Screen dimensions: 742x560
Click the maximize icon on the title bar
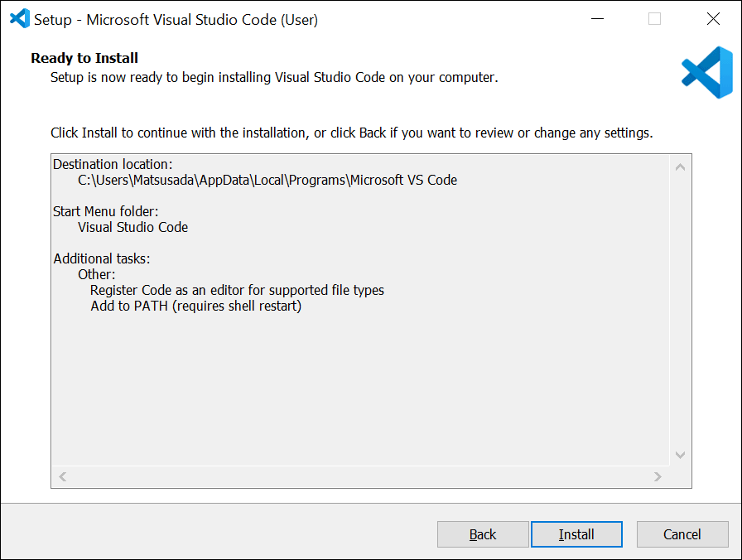[655, 18]
